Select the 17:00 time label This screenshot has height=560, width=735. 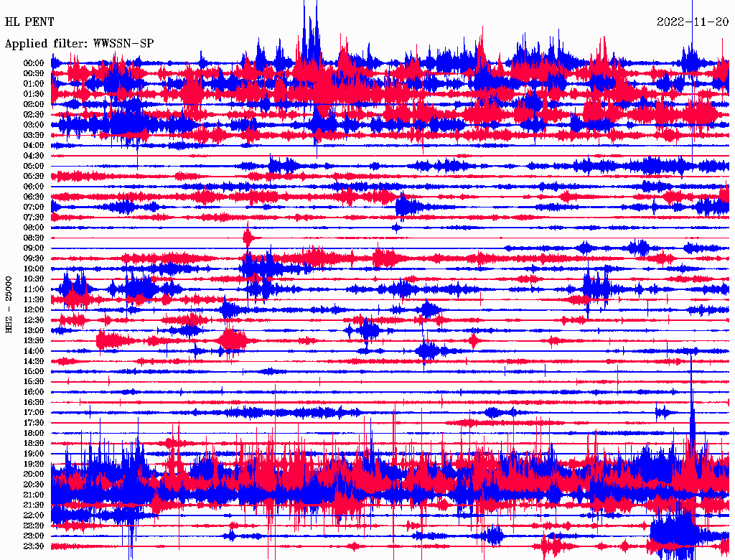[x=34, y=413]
